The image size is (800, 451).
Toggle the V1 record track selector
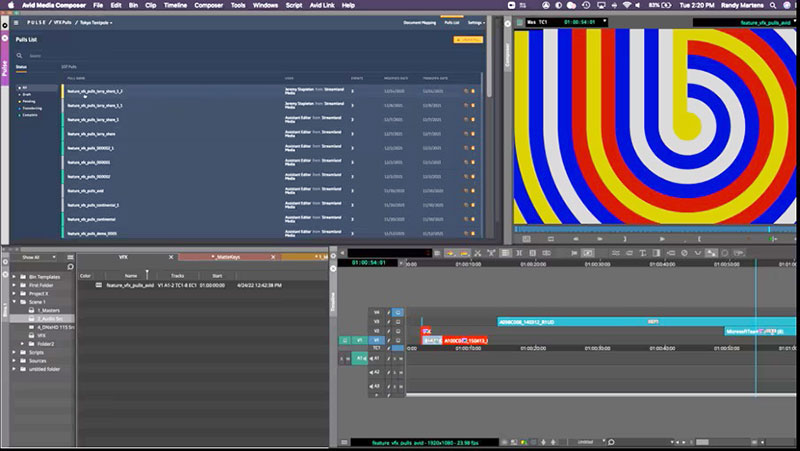378,340
